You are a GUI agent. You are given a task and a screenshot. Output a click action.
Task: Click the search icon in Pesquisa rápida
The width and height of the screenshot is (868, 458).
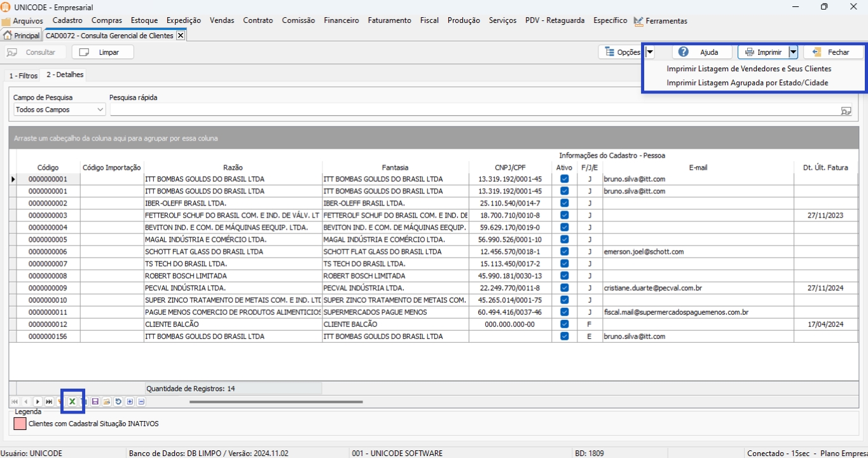(845, 110)
